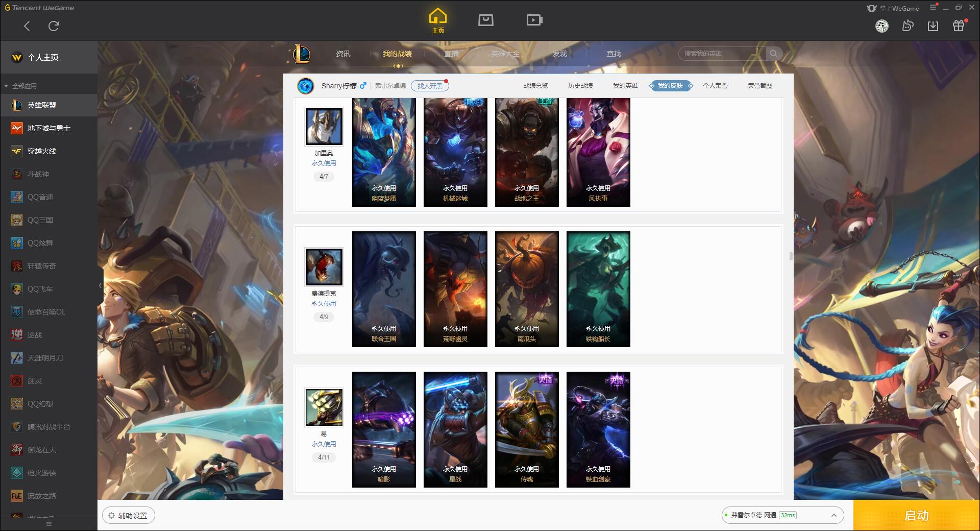Select 斗战神 in the sidebar

click(48, 174)
